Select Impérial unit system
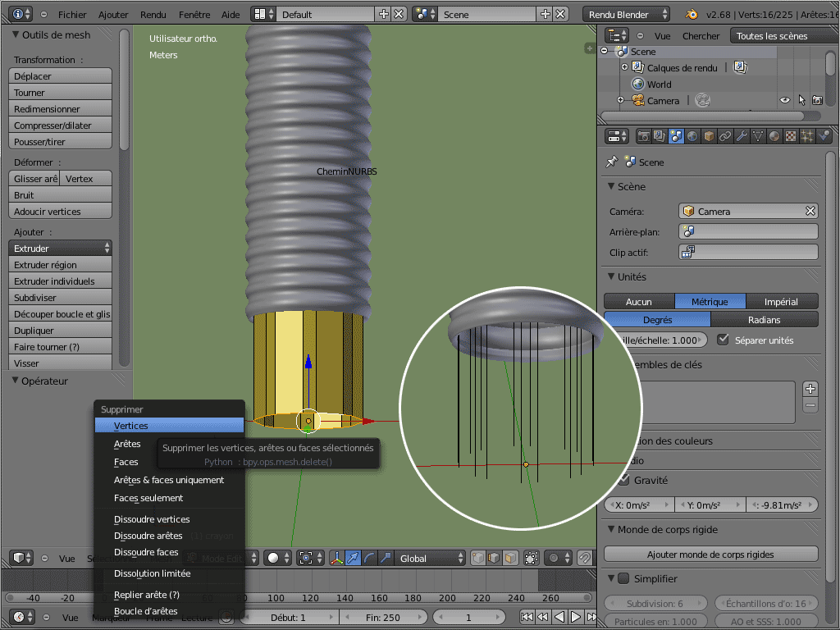The height and width of the screenshot is (630, 840). click(781, 302)
